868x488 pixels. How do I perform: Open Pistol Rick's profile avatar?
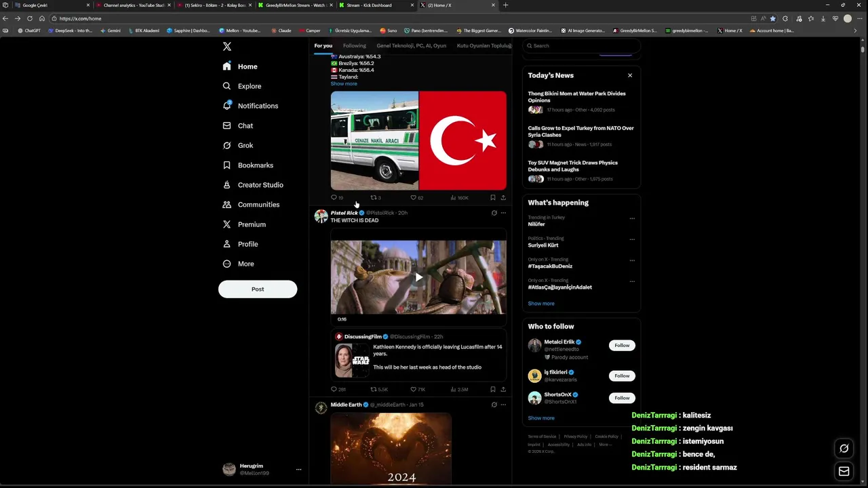coord(321,216)
